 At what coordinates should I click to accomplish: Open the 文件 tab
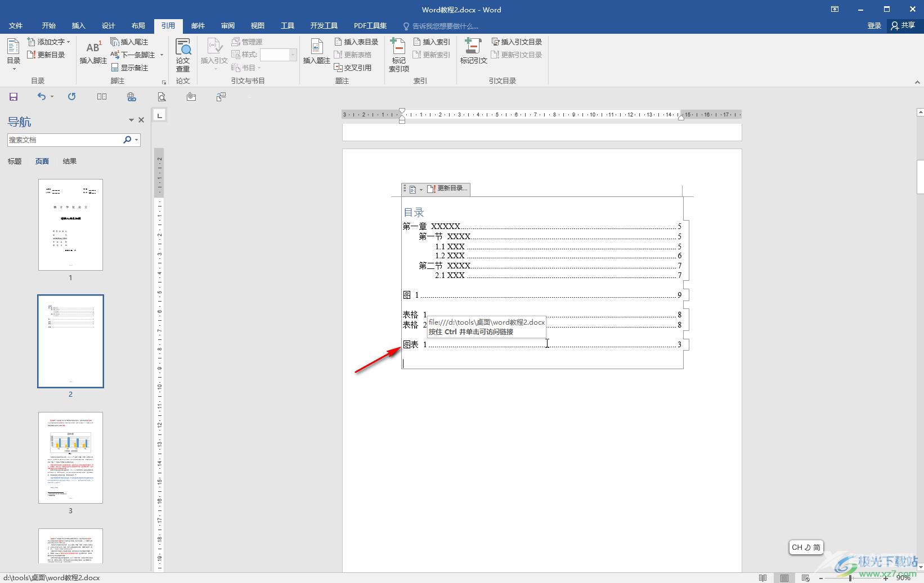pos(16,26)
